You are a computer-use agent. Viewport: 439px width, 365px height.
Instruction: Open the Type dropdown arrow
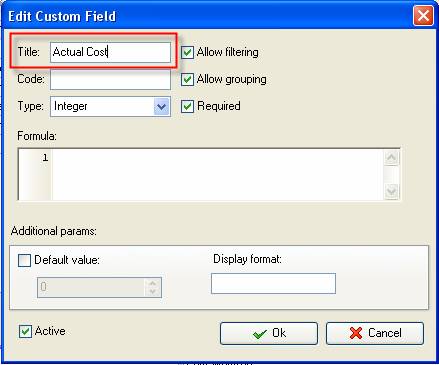(x=162, y=107)
